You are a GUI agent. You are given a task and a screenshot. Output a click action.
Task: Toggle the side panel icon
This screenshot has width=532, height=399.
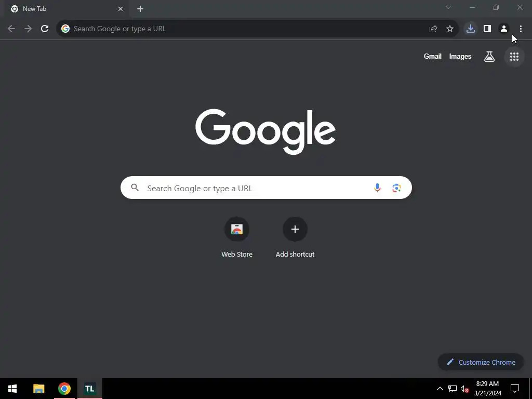pos(487,29)
